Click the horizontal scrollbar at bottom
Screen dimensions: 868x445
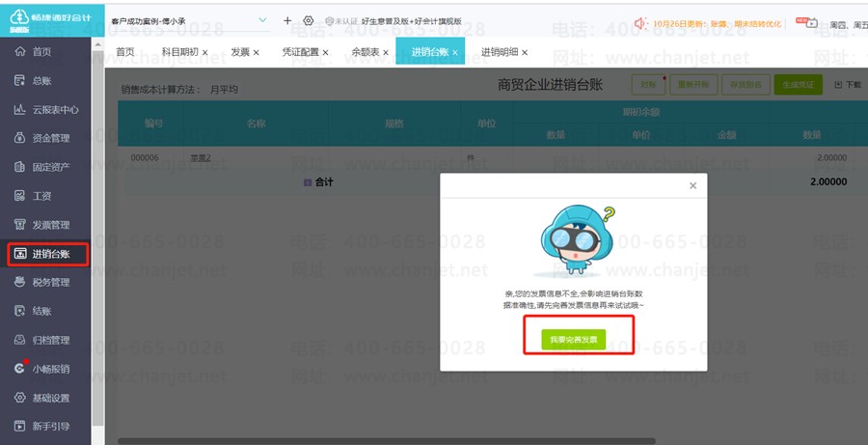(388, 441)
